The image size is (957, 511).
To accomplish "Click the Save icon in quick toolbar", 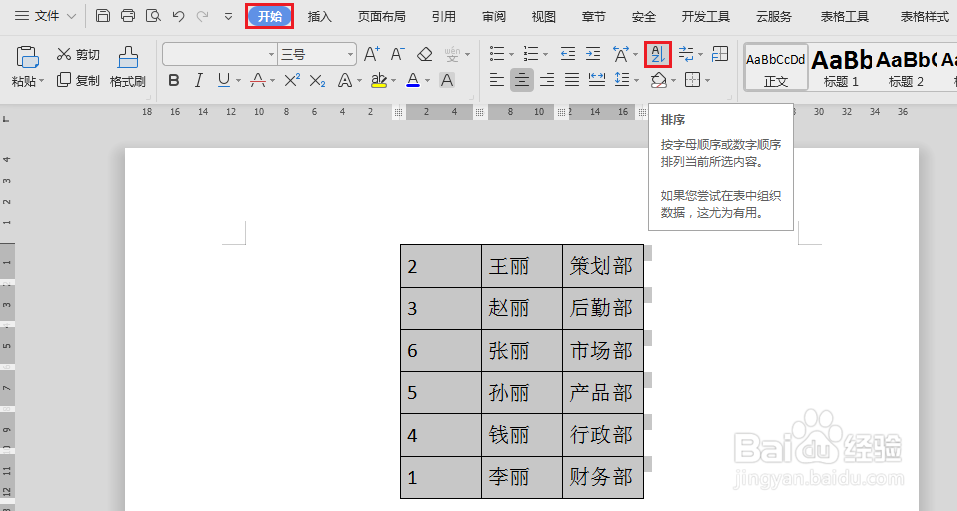I will 103,16.
